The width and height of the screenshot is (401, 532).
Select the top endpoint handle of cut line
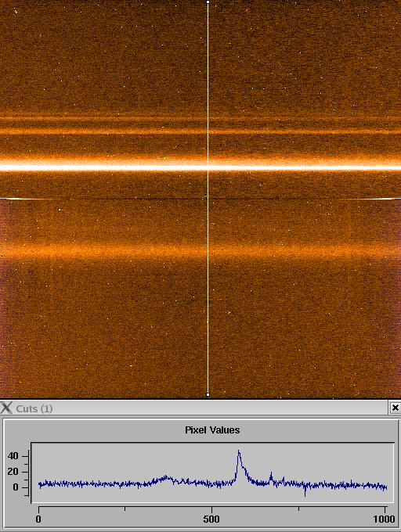coord(208,2)
